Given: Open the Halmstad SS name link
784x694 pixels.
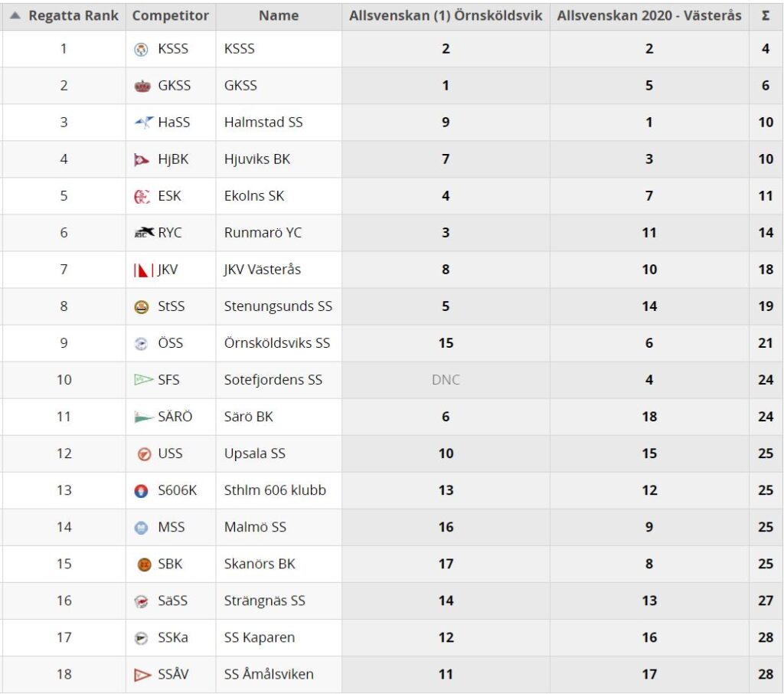Looking at the screenshot, I should tap(263, 123).
